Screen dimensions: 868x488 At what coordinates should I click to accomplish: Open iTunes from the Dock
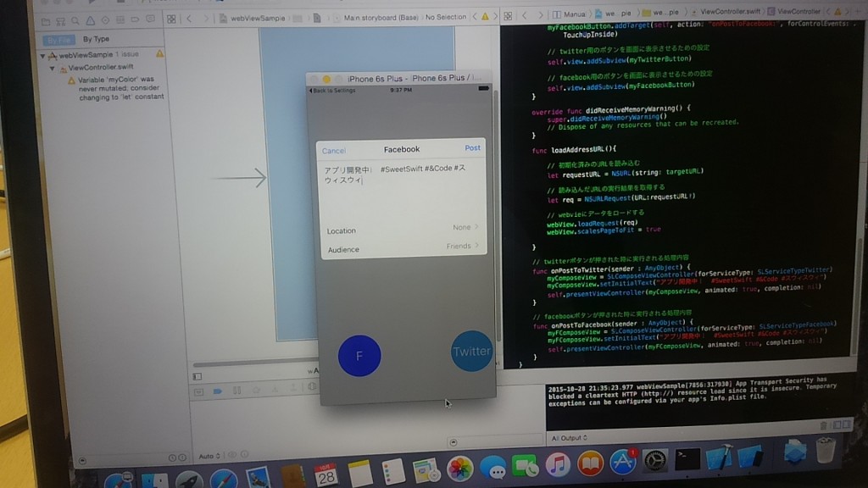558,466
